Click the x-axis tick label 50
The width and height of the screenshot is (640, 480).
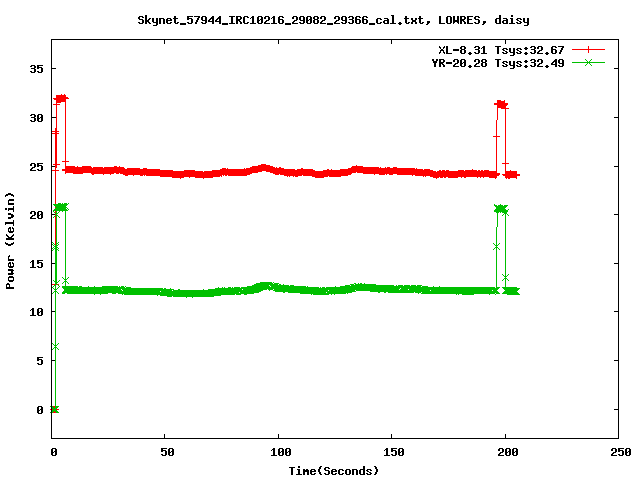tap(167, 452)
